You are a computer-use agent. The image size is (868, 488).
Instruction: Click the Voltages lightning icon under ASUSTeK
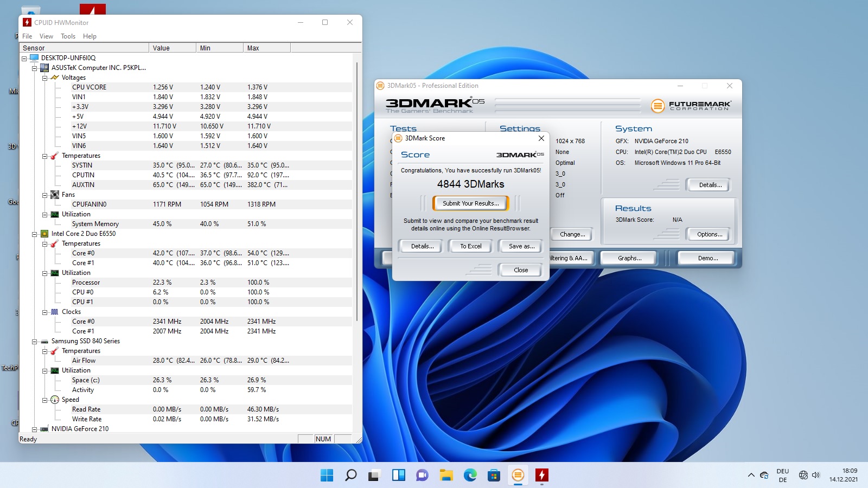(x=55, y=78)
